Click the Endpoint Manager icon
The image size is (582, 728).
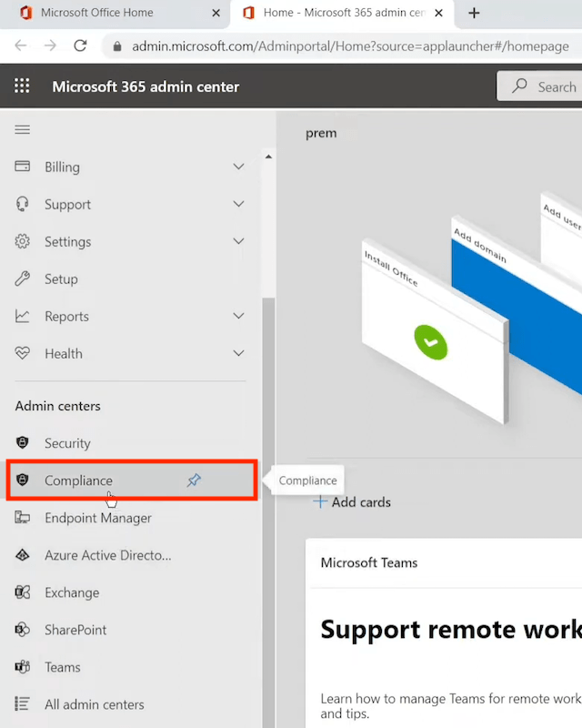coord(22,517)
